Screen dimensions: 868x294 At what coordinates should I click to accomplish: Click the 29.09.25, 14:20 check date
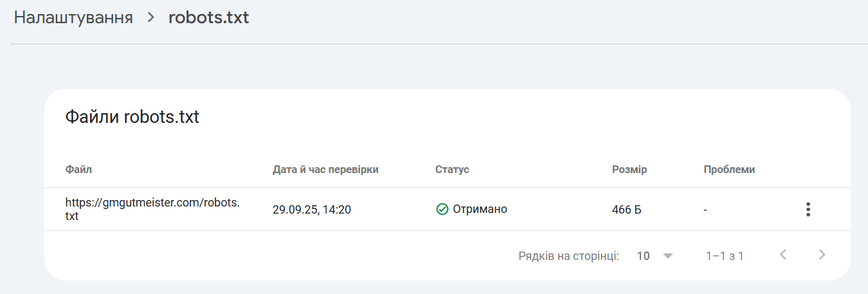pos(312,210)
